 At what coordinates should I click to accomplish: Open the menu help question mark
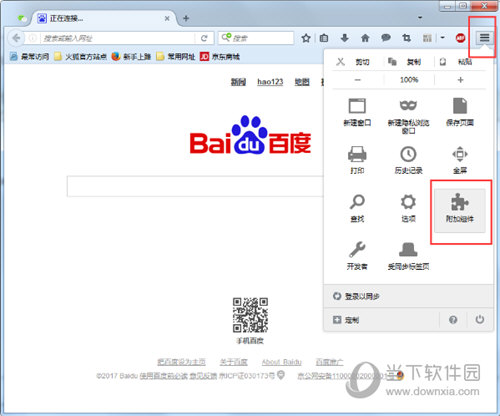coord(453,320)
